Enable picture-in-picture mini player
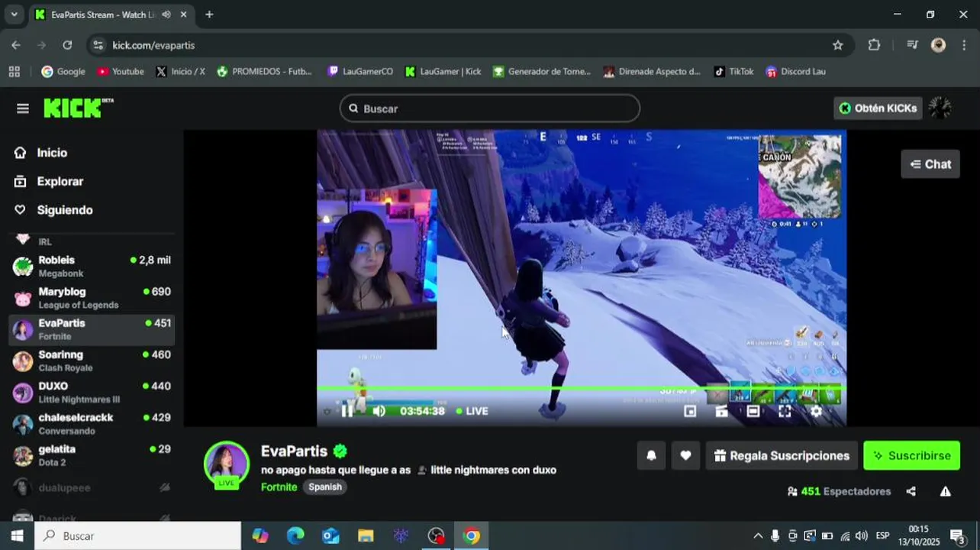The width and height of the screenshot is (980, 550). pos(690,411)
